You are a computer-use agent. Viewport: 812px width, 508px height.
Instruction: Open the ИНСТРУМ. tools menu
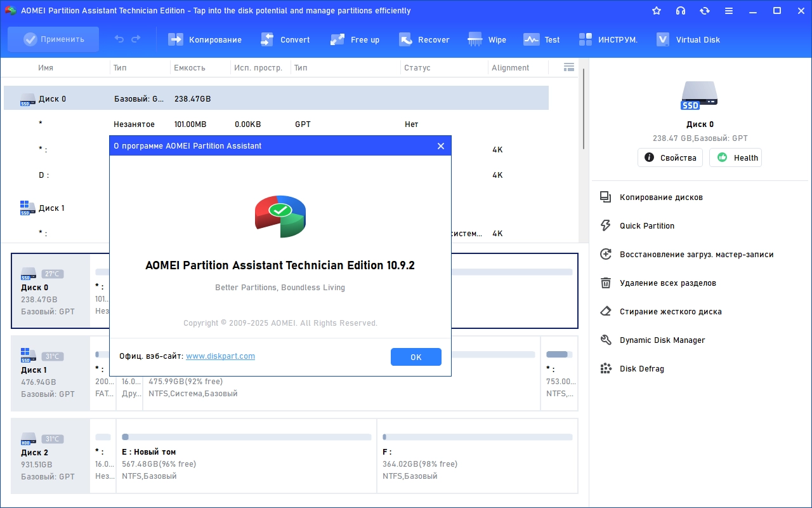pyautogui.click(x=586, y=39)
